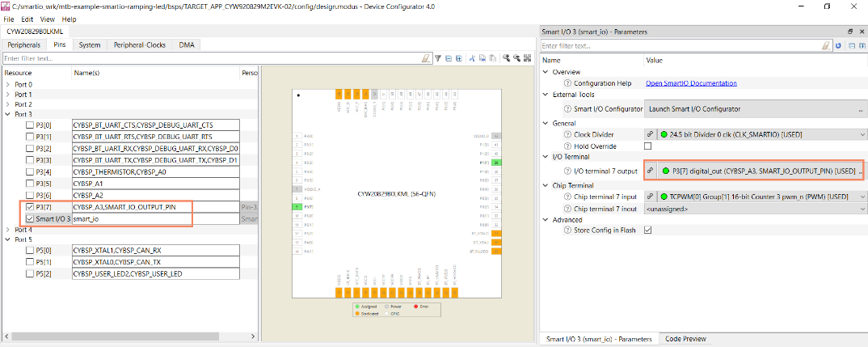Image resolution: width=868 pixels, height=347 pixels.
Task: Zoom in on the chip package view
Action: coord(507,57)
